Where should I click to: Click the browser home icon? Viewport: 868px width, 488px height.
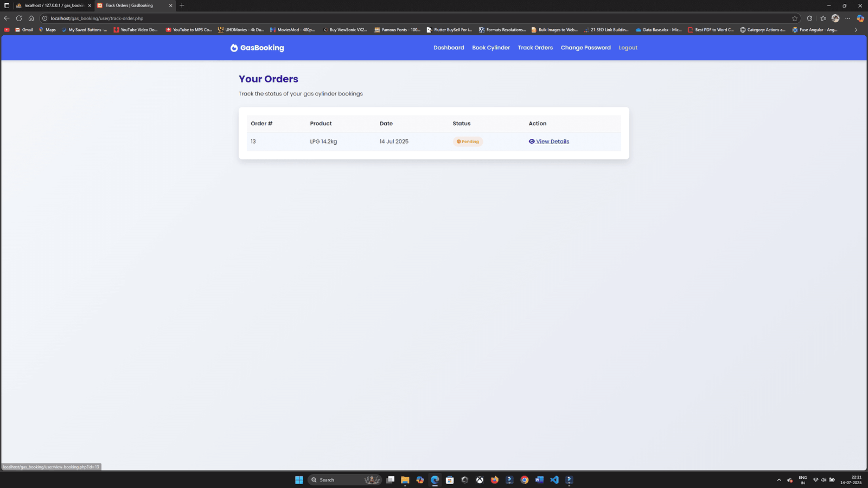pos(31,18)
